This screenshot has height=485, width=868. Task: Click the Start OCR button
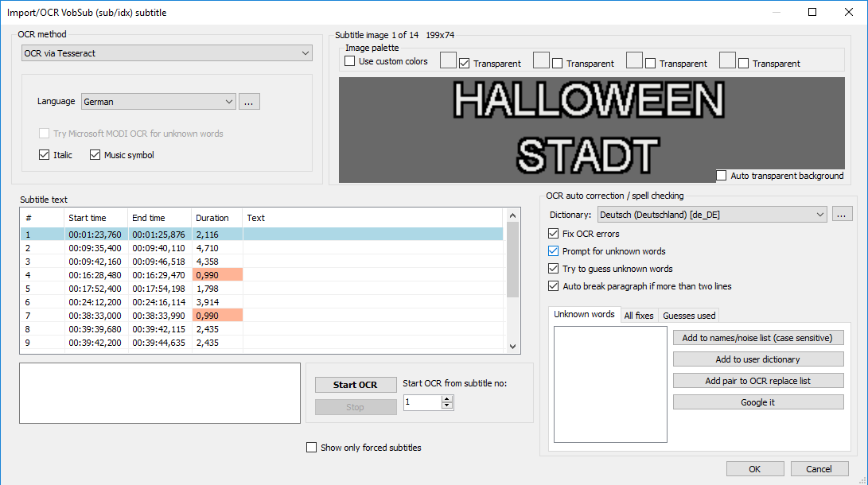click(356, 385)
